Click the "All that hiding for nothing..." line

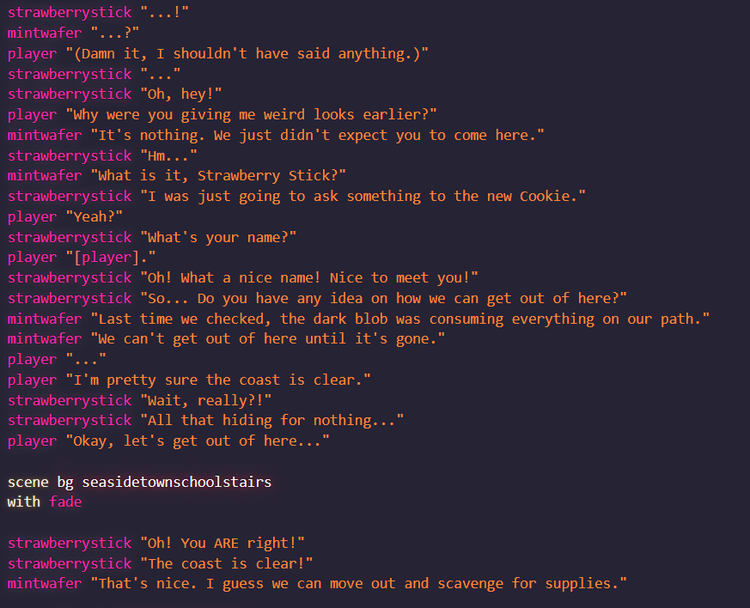(271, 420)
